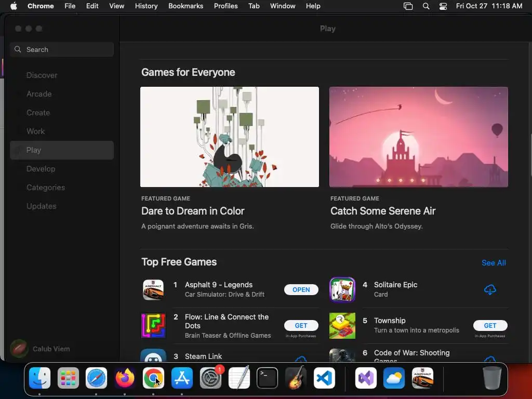Click the Steam Link game title
Viewport: 532px width, 399px height.
click(203, 356)
